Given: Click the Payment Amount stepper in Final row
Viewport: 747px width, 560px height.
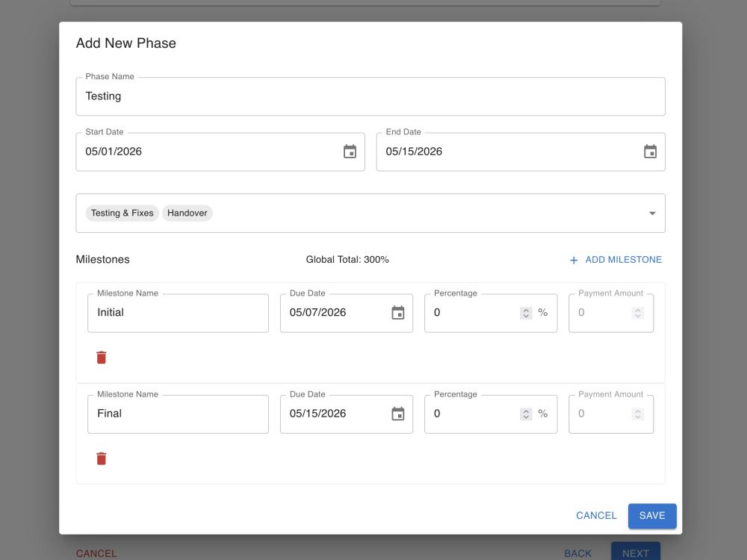Looking at the screenshot, I should click(637, 414).
